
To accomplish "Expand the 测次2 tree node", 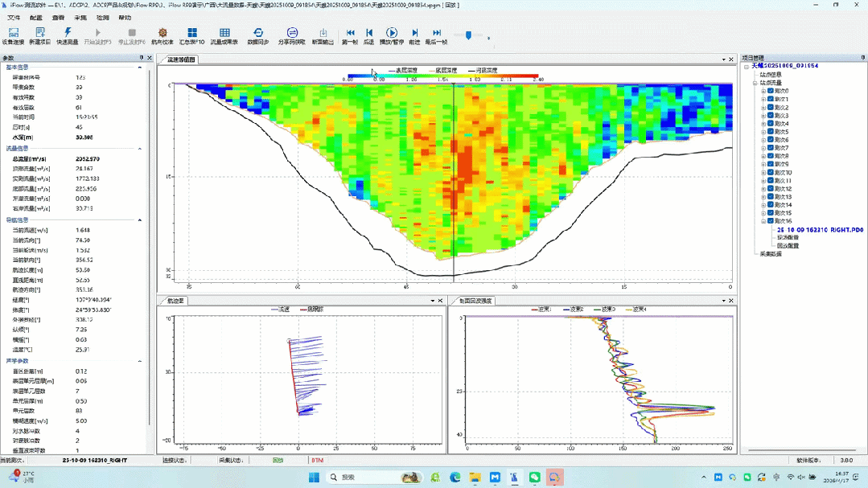I will pos(763,108).
